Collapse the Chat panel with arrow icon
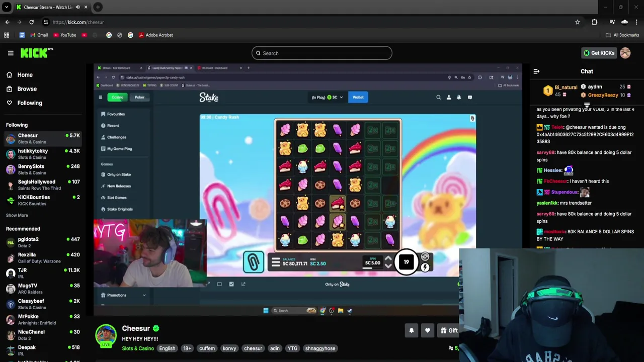 click(x=536, y=71)
